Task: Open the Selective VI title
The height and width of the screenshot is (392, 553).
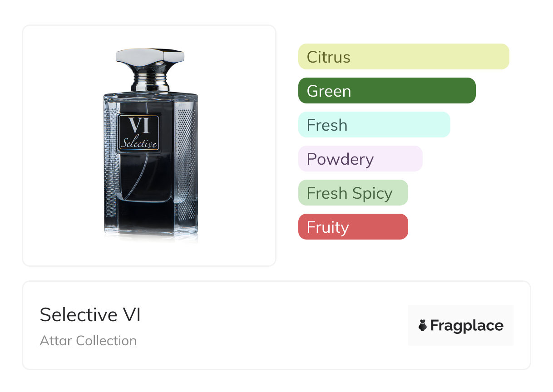Action: [x=90, y=314]
